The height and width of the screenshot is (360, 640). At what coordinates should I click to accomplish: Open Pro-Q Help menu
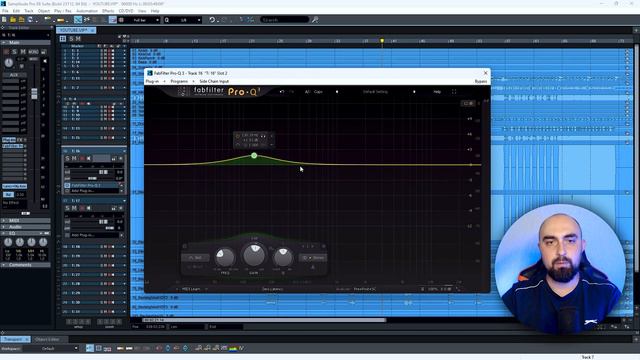point(437,92)
